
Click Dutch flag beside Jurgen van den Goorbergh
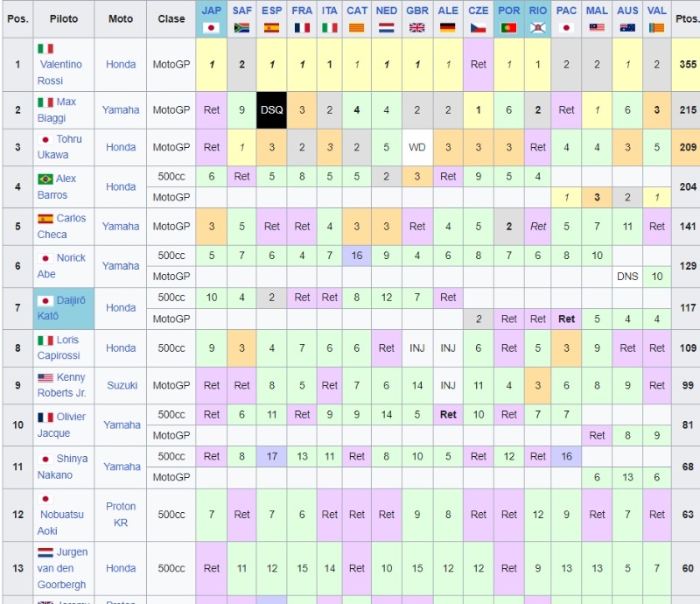point(45,552)
